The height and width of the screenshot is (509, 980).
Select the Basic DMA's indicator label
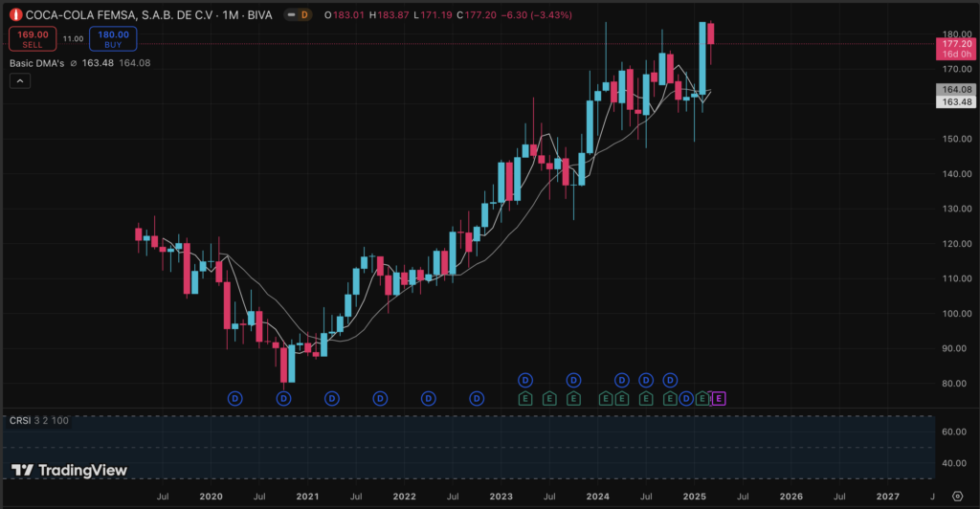(37, 63)
